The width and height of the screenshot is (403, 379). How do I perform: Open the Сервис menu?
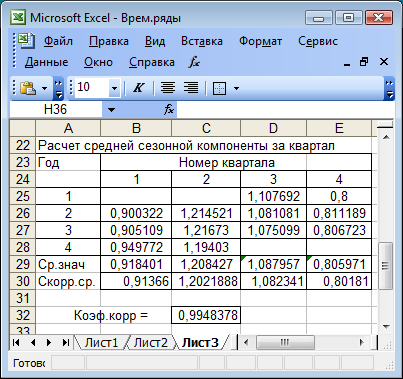click(318, 41)
